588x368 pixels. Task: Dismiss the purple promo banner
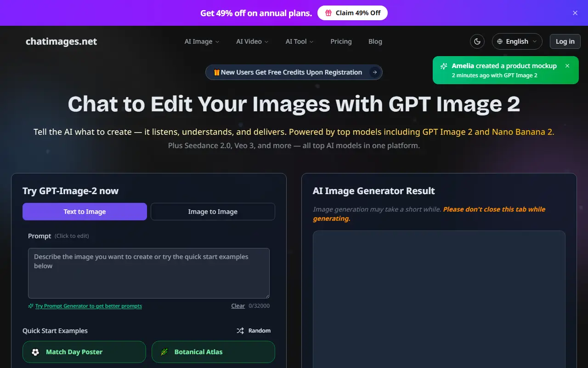click(x=575, y=13)
